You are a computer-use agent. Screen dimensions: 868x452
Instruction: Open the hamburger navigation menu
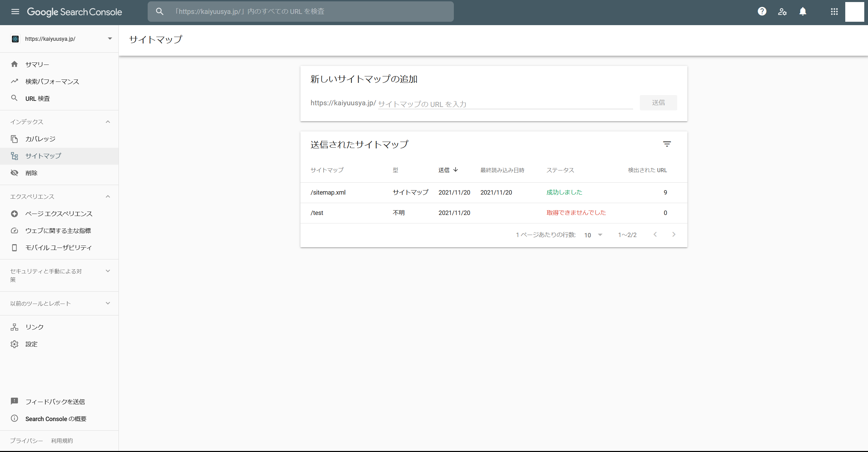15,12
